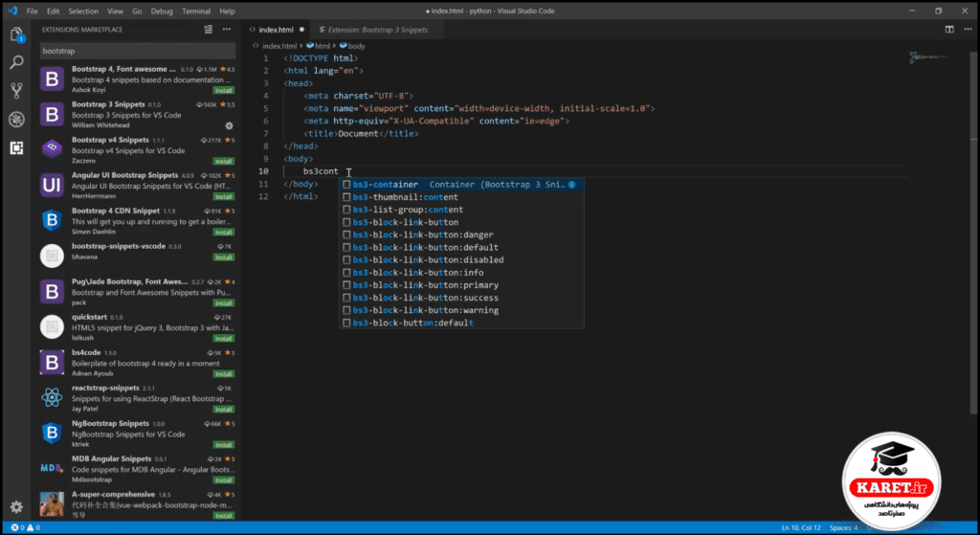Click the html breadcrumb item
The height and width of the screenshot is (535, 980).
[318, 46]
